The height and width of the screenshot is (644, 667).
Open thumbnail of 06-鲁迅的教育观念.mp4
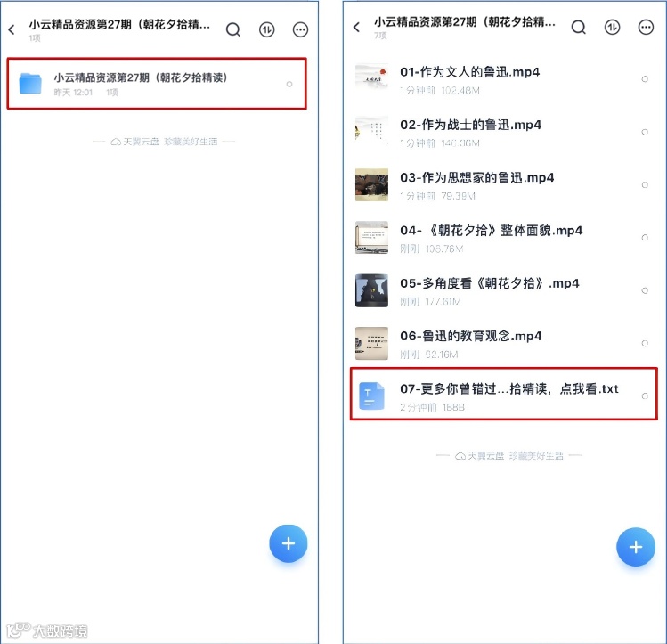[x=371, y=343]
